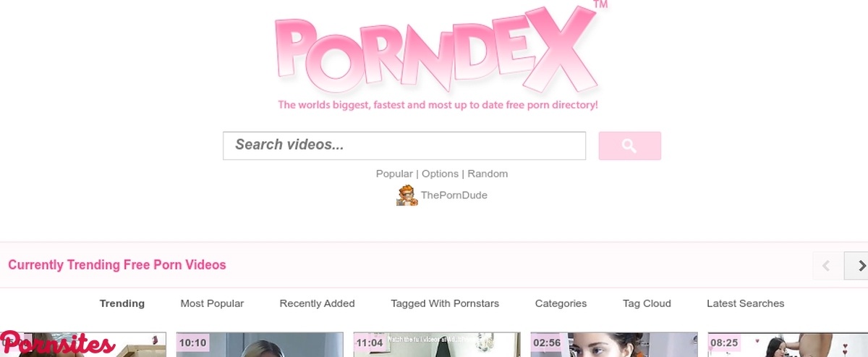Go to the next trending videos page arrow

pos(857,266)
